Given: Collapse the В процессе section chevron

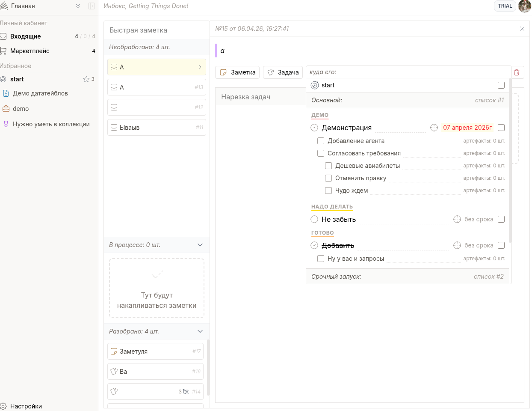Looking at the screenshot, I should tap(200, 245).
